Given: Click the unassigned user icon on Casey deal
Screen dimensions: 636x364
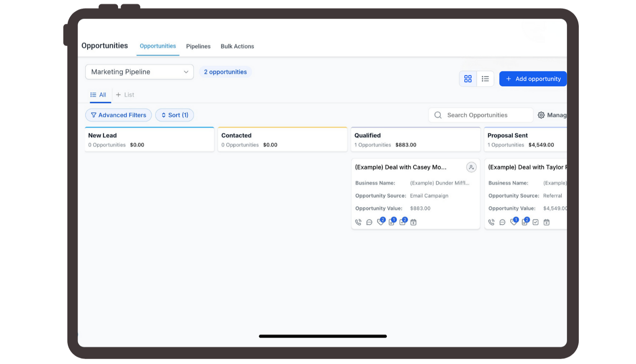Looking at the screenshot, I should 471,167.
